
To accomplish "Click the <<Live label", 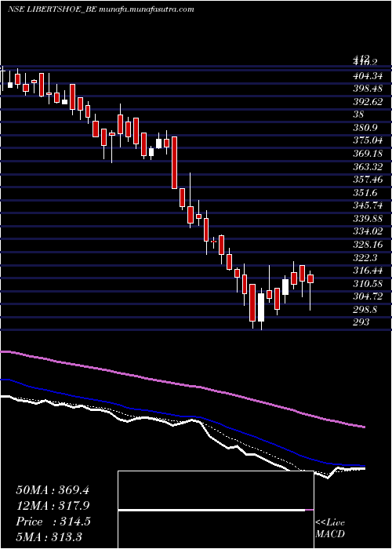I will click(330, 523).
